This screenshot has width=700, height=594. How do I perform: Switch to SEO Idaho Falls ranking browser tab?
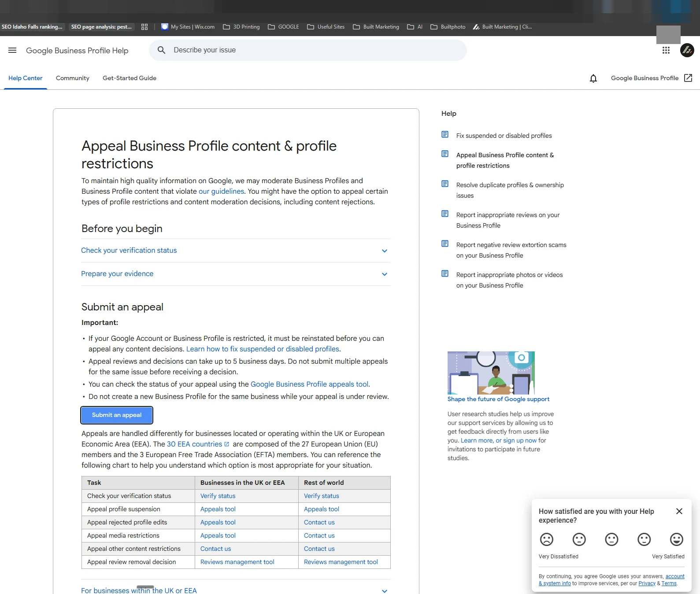(x=32, y=27)
